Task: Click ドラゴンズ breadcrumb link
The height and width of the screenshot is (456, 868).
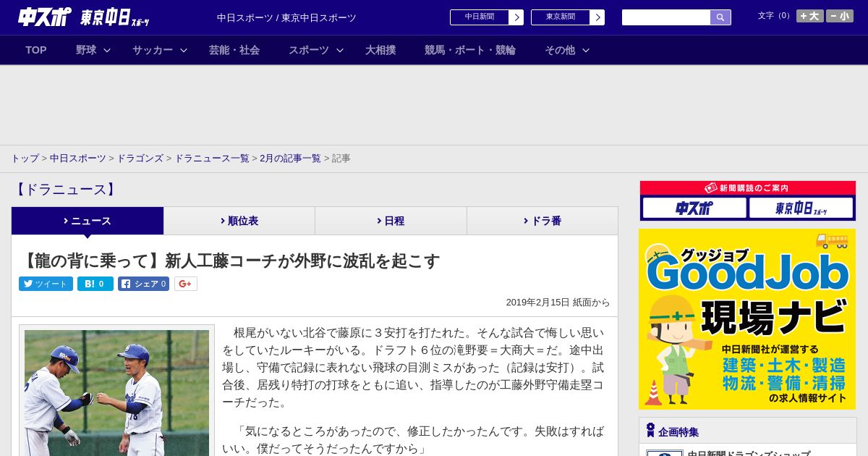Action: (140, 159)
